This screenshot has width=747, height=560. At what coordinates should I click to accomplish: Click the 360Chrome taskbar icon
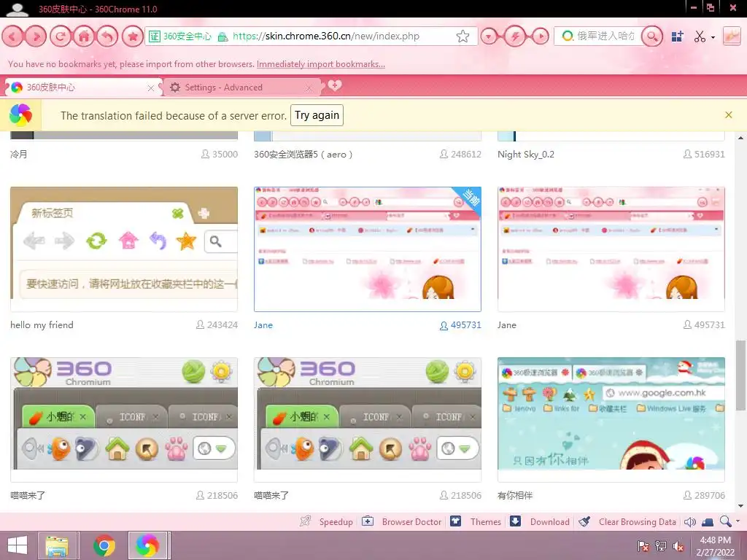147,545
